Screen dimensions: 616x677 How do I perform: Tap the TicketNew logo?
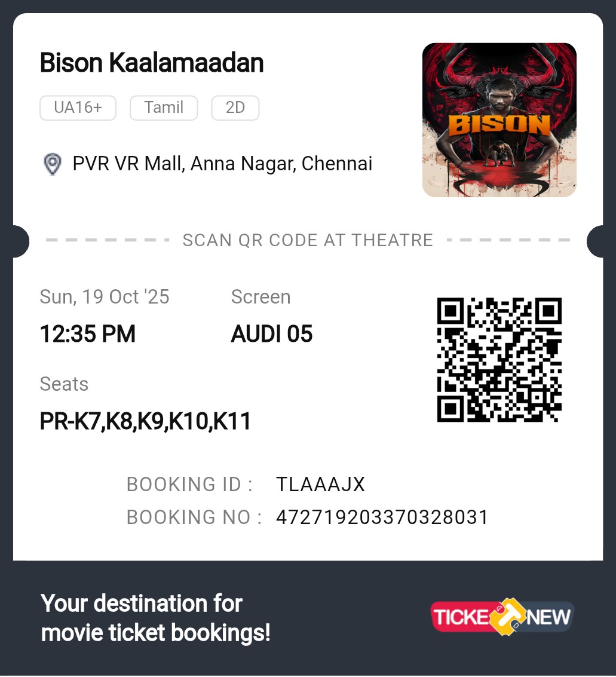pyautogui.click(x=502, y=617)
